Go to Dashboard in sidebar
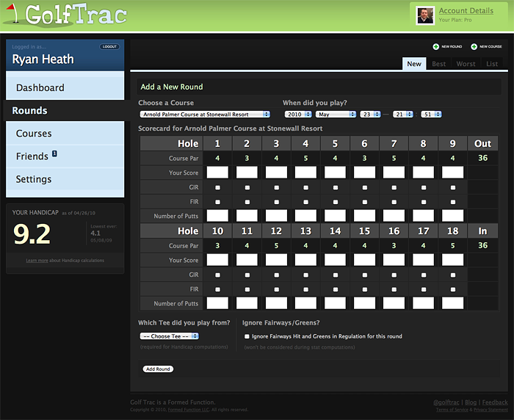The height and width of the screenshot is (420, 514). (x=65, y=87)
